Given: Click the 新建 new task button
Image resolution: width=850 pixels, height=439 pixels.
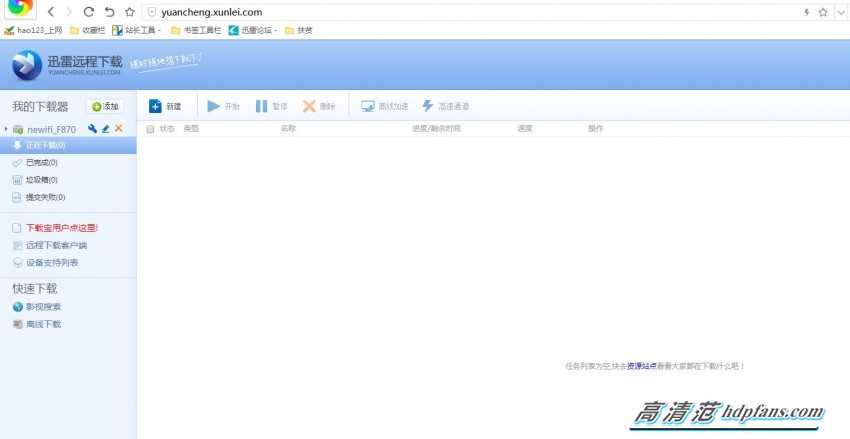Looking at the screenshot, I should tap(165, 106).
